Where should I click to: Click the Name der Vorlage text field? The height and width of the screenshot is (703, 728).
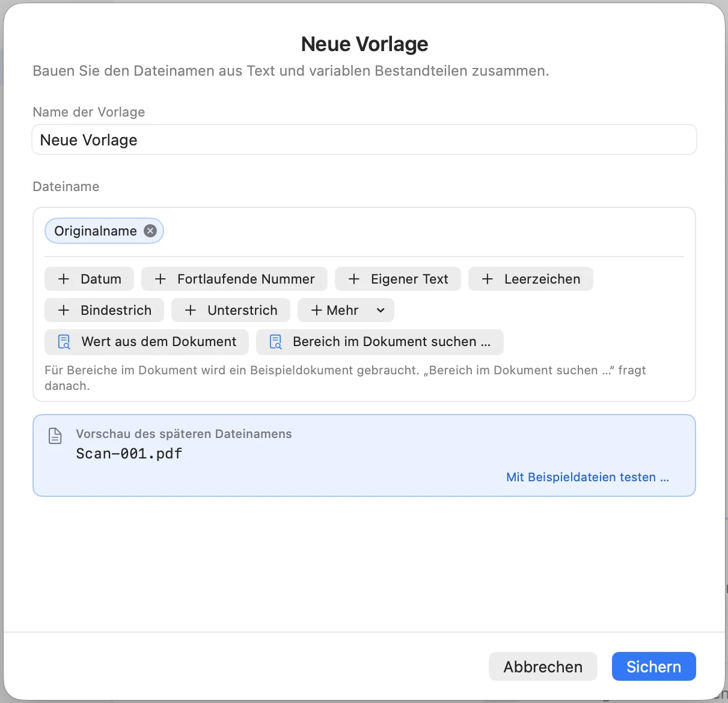364,139
